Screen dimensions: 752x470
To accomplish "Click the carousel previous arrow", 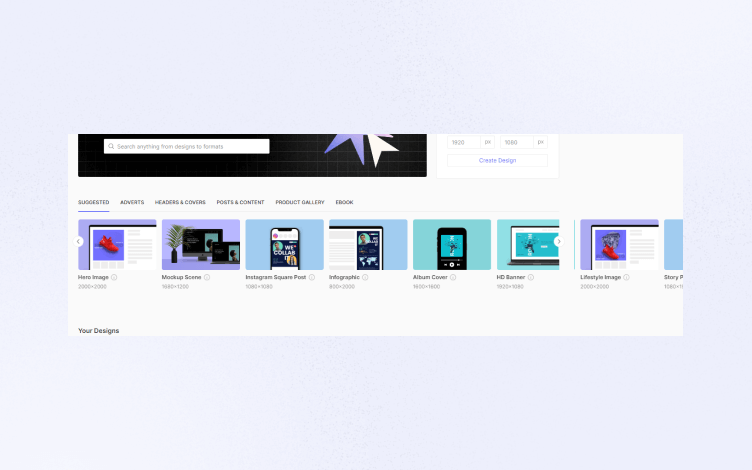I will 78,241.
